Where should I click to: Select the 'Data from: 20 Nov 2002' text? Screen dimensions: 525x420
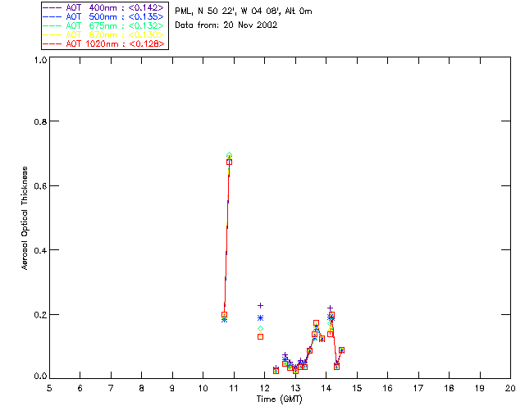click(226, 25)
